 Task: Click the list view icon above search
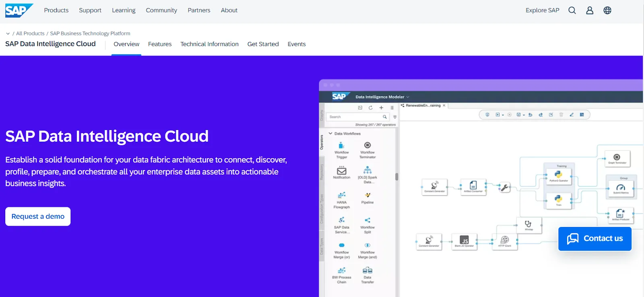pyautogui.click(x=392, y=107)
